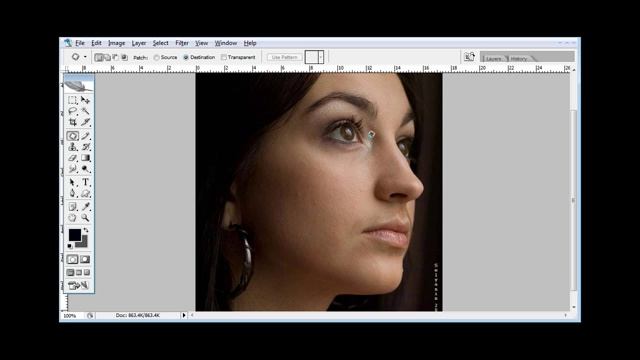Select the Notes tool

[73, 207]
